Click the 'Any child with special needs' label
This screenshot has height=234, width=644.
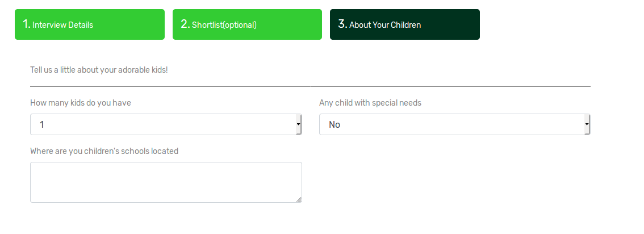(370, 103)
